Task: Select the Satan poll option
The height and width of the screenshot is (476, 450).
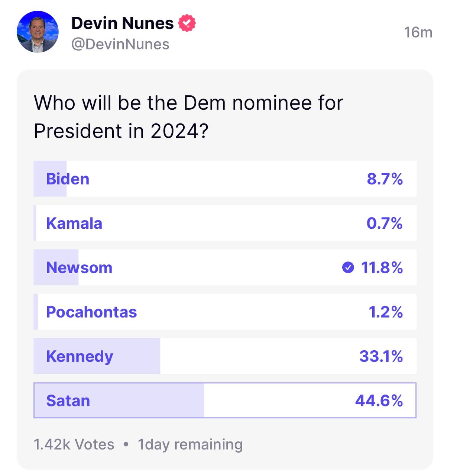Action: (225, 401)
